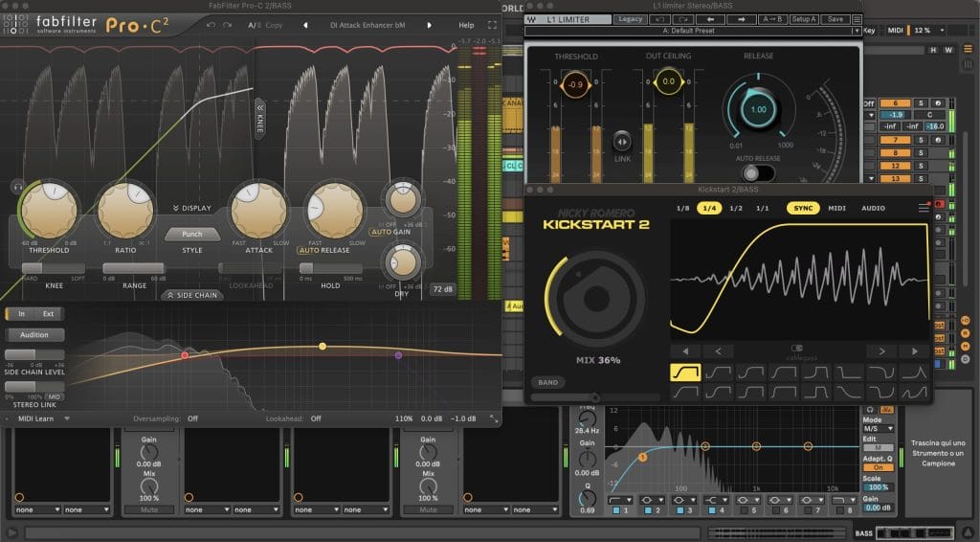Select the last top-row Kickstart curve shape
The width and height of the screenshot is (980, 542).
pos(914,373)
